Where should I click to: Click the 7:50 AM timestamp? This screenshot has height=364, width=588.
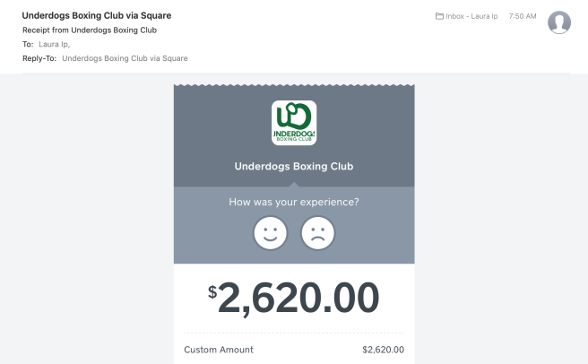coord(522,17)
